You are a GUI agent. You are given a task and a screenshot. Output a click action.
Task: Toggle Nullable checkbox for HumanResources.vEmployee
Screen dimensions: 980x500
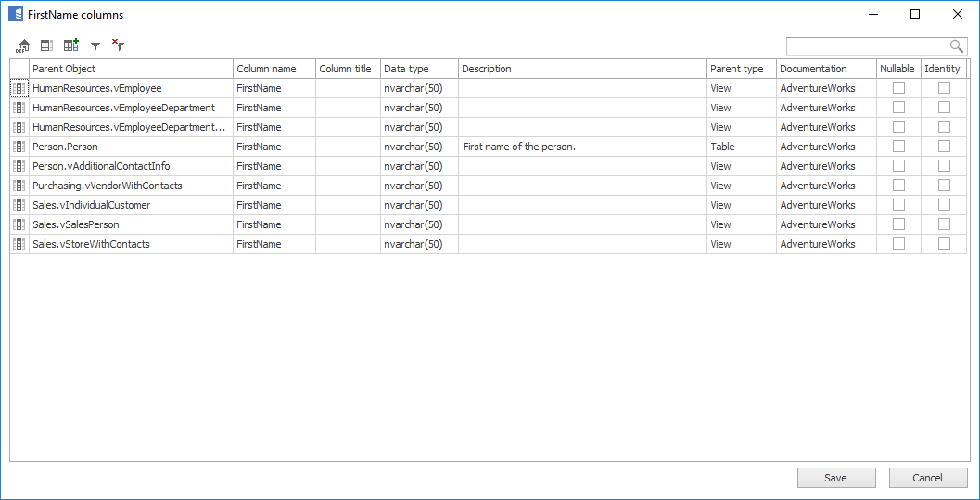tap(898, 88)
